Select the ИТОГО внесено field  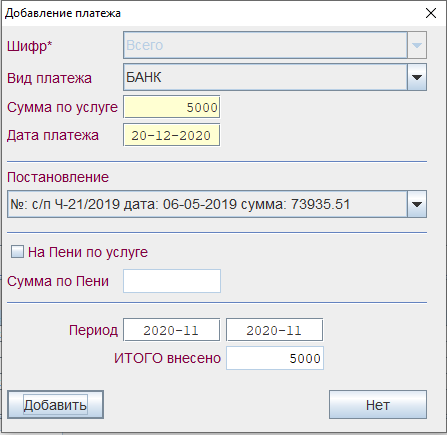275,358
